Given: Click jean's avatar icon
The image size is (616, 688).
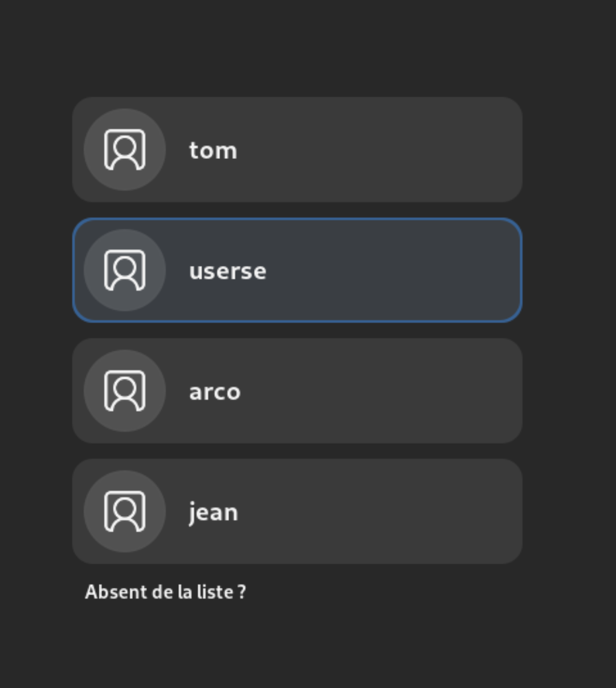Looking at the screenshot, I should click(125, 511).
